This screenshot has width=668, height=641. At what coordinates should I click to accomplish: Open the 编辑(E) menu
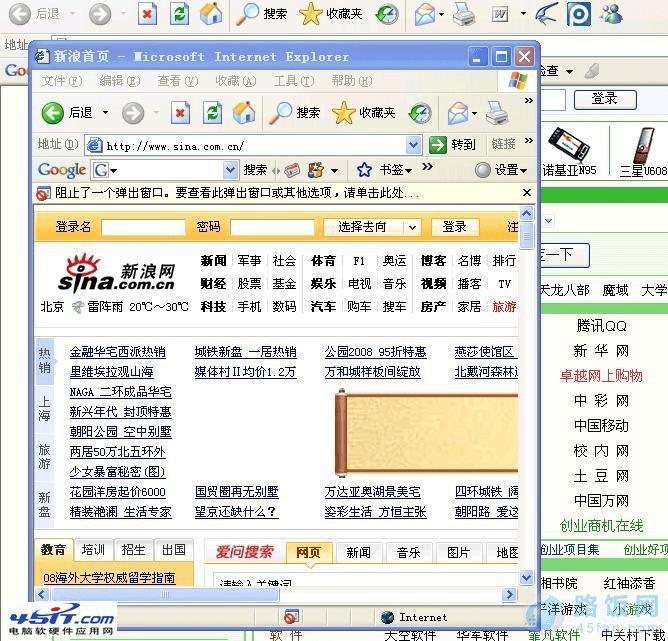point(120,80)
